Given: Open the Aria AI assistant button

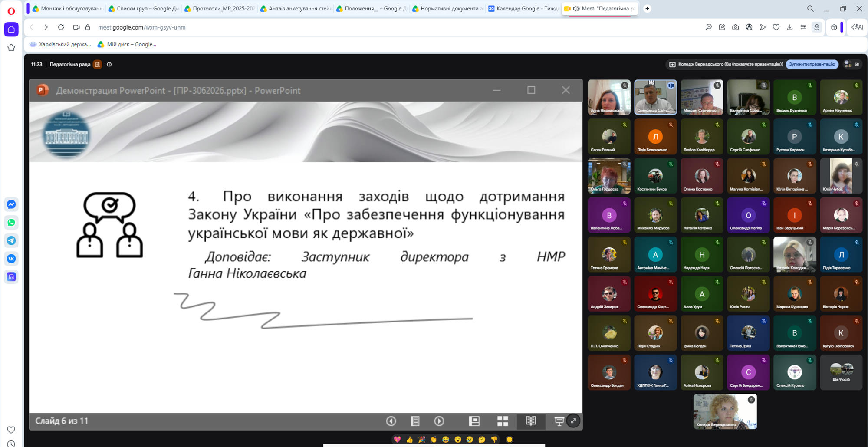Looking at the screenshot, I should click(857, 27).
